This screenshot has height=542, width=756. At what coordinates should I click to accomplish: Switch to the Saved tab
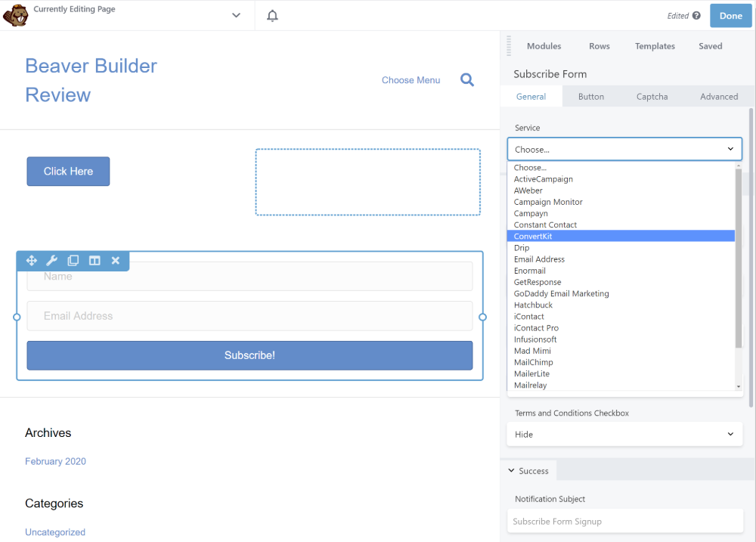[x=710, y=46]
